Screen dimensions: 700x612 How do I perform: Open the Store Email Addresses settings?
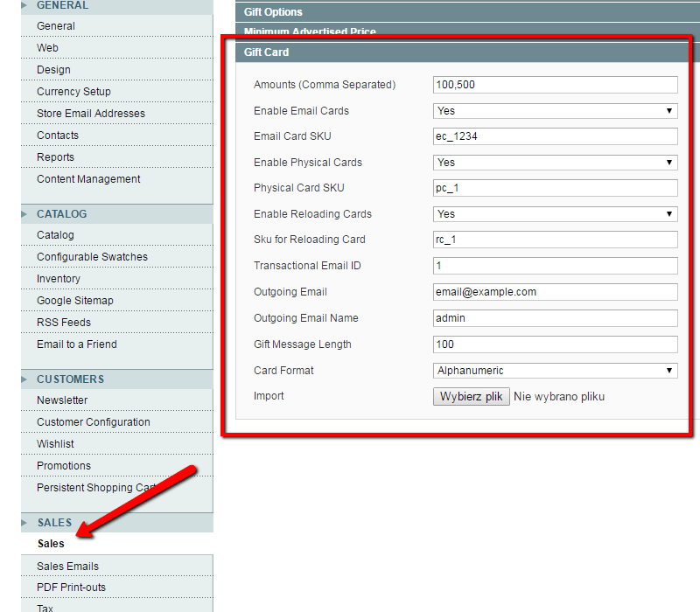pos(91,114)
